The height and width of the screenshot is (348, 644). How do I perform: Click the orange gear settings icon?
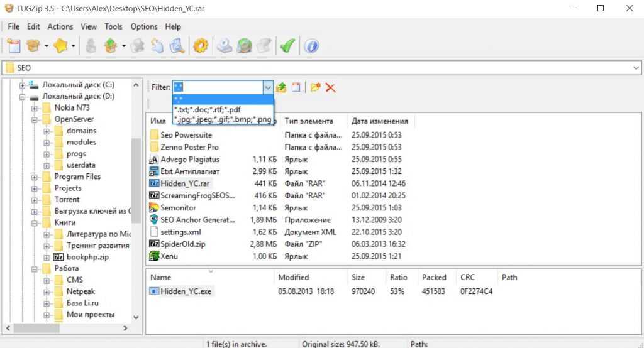pos(200,46)
